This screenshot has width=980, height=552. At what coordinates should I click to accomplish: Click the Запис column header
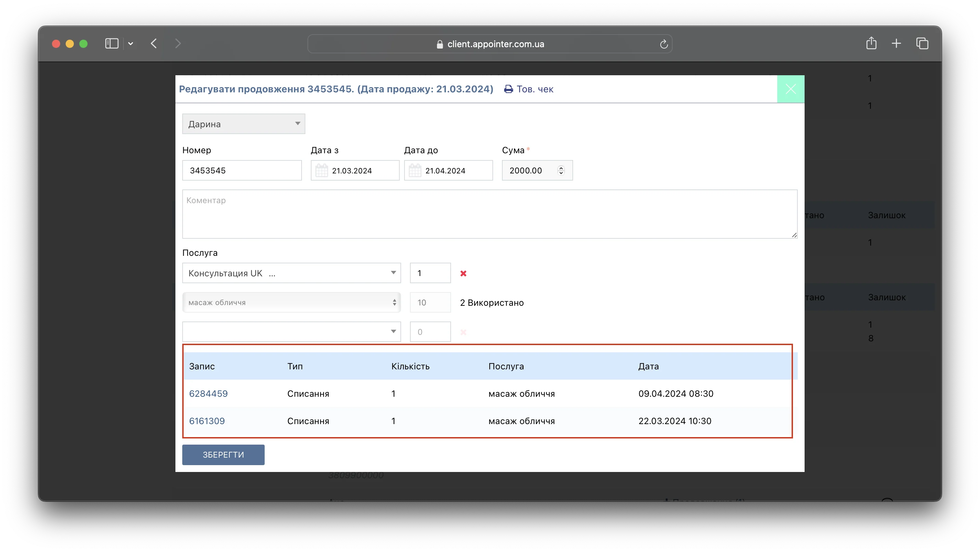[202, 366]
